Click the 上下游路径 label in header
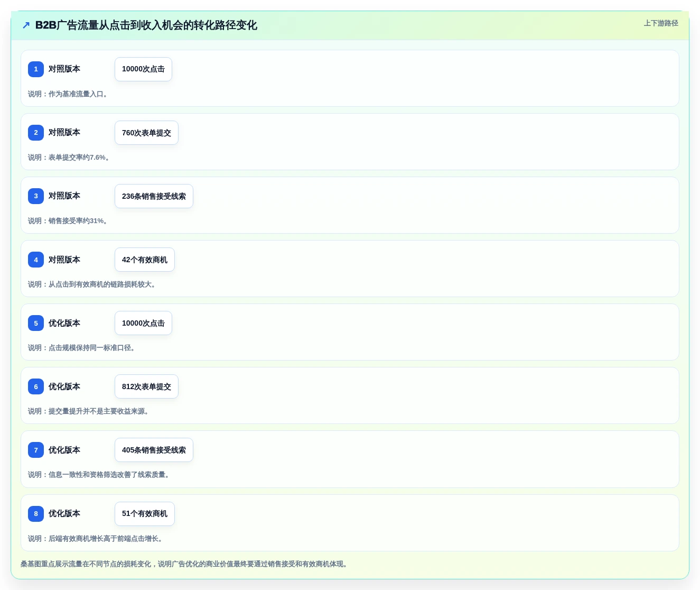The width and height of the screenshot is (700, 590). [661, 23]
